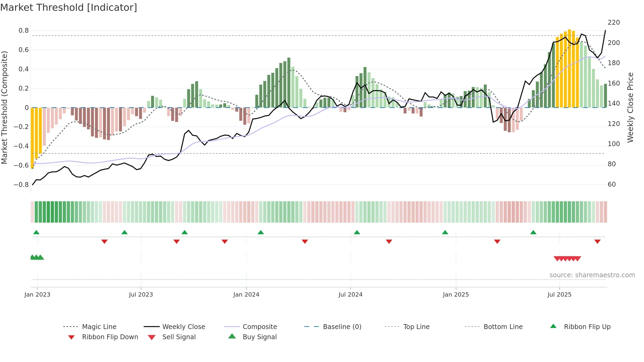The height and width of the screenshot is (362, 644).
Task: Click the Jan 2024 x-axis label
Action: (x=246, y=294)
